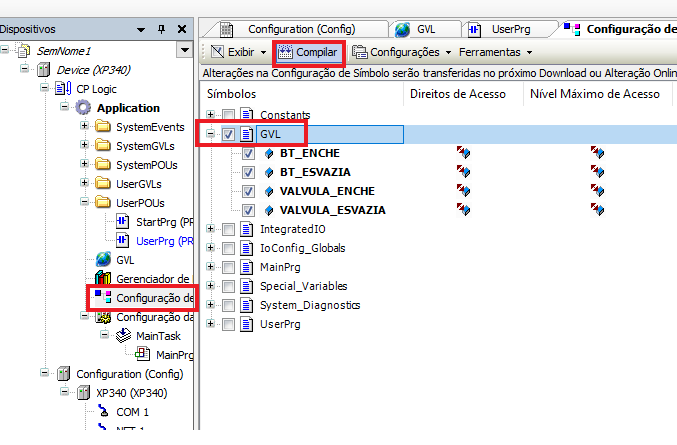677x445 pixels.
Task: Click the Compilar toolbar button
Action: pos(310,51)
